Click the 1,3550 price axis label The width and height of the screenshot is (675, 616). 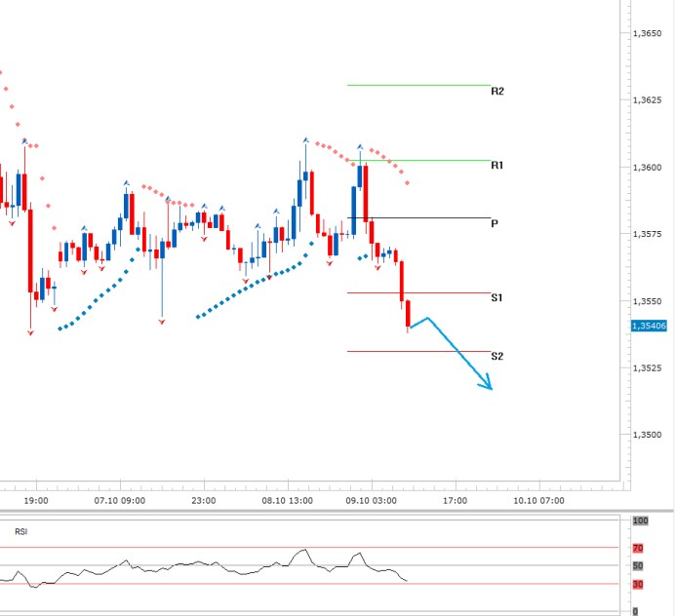tap(647, 301)
